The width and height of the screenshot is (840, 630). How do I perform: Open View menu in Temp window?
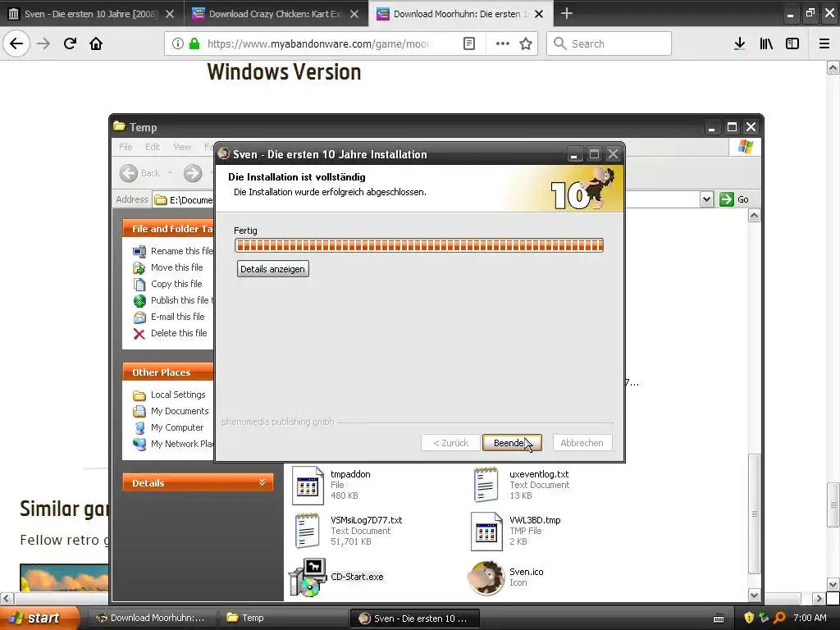coord(181,147)
